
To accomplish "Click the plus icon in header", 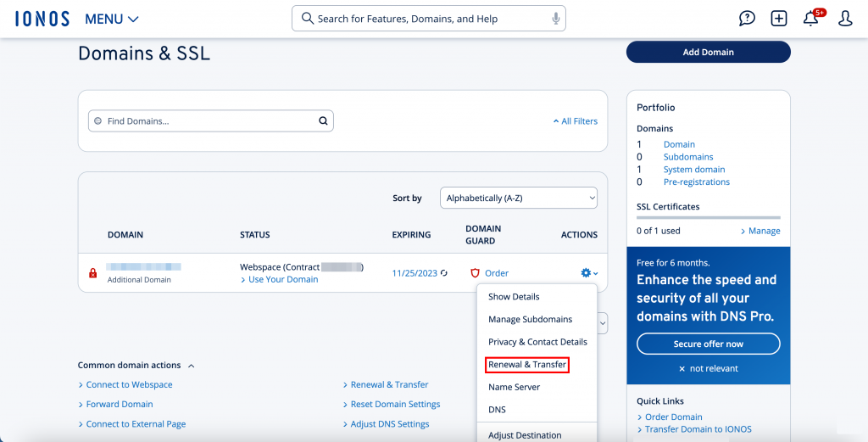I will (779, 19).
